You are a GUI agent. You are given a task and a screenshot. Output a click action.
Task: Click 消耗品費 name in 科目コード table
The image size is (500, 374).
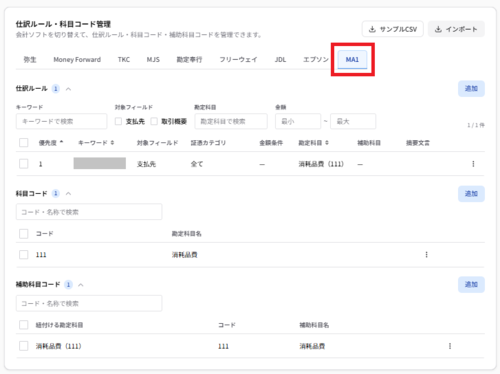(184, 255)
